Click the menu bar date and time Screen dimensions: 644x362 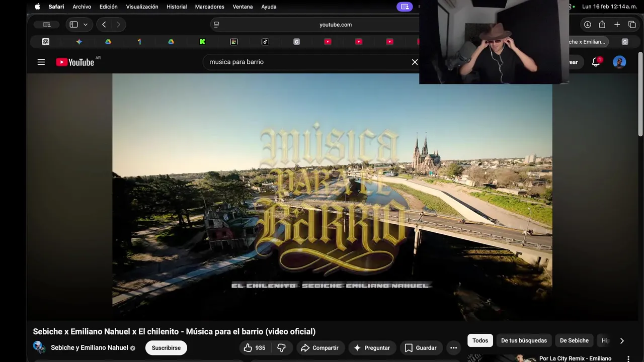coord(608,7)
